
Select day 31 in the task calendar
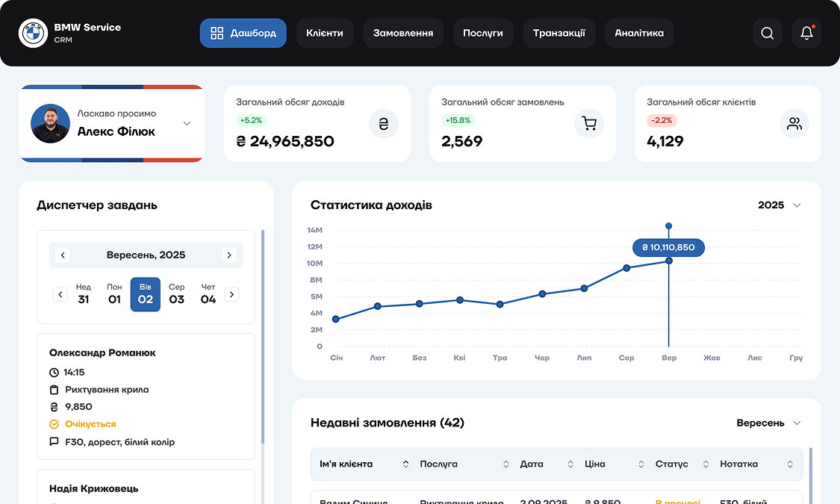[83, 294]
